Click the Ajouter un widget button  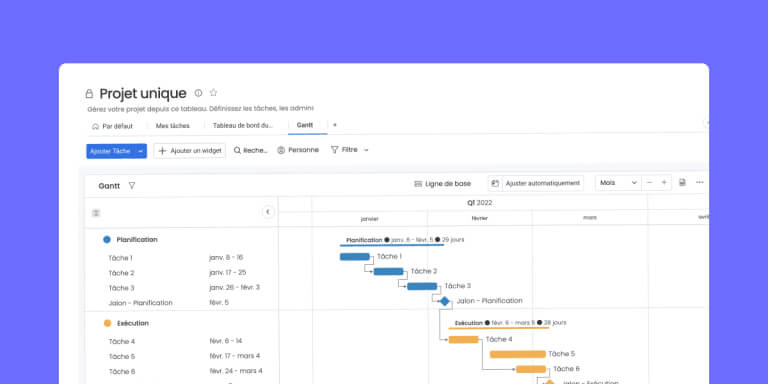tap(190, 151)
